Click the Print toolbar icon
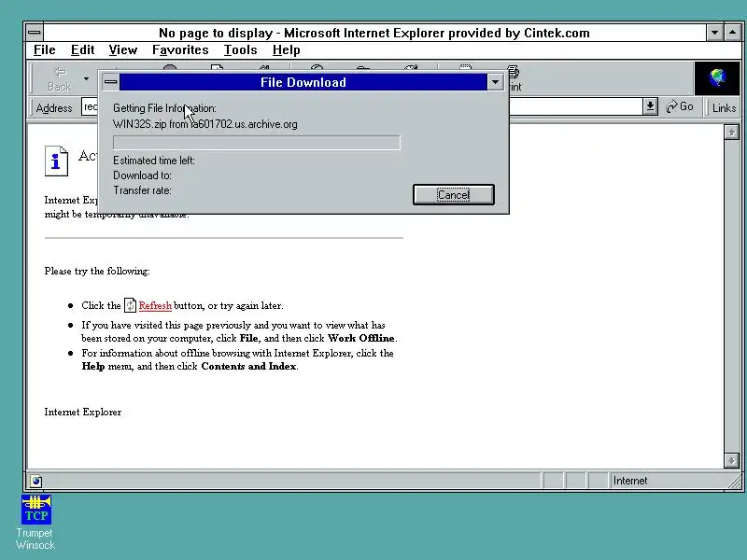Screen dimensions: 747x560 pos(514,79)
